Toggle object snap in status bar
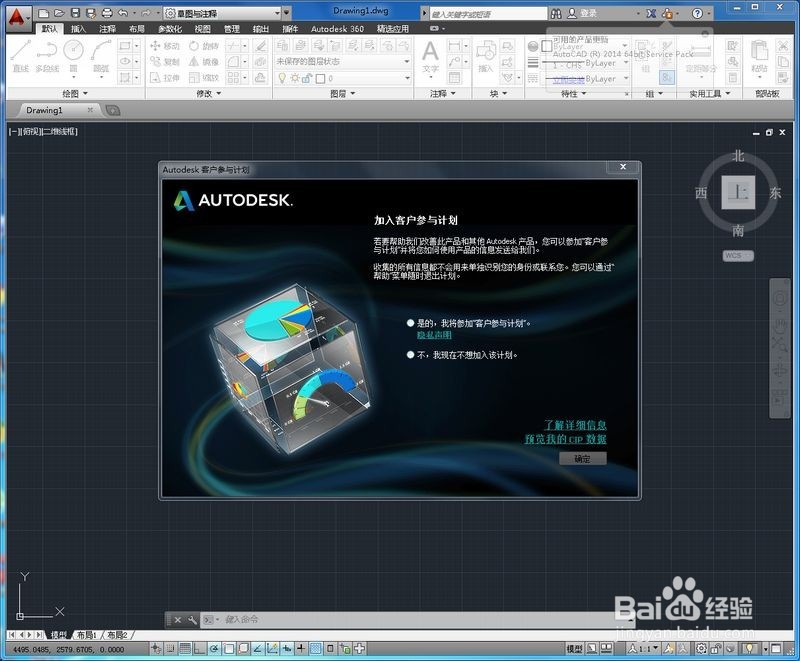800x661 pixels. pyautogui.click(x=229, y=648)
